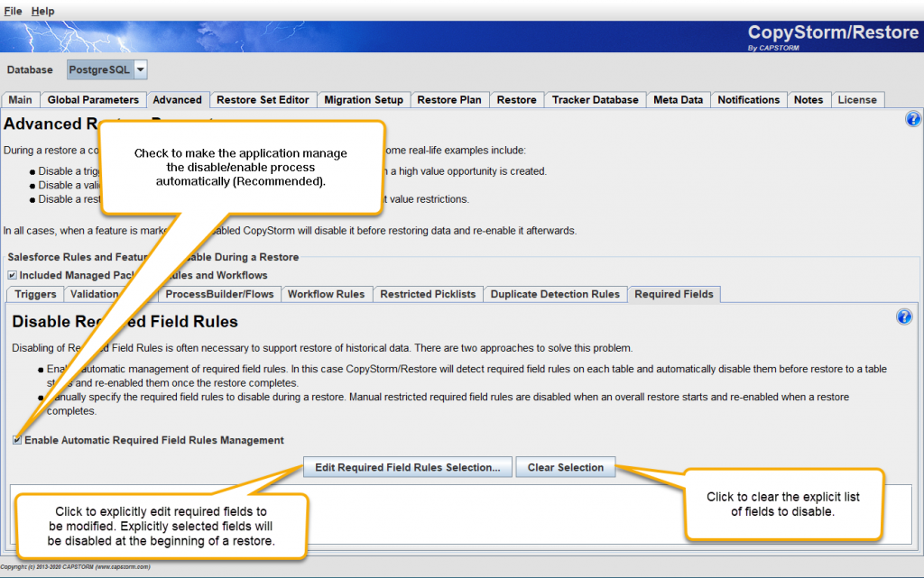The height and width of the screenshot is (578, 924).
Task: Open the Meta Data tab
Action: click(679, 99)
